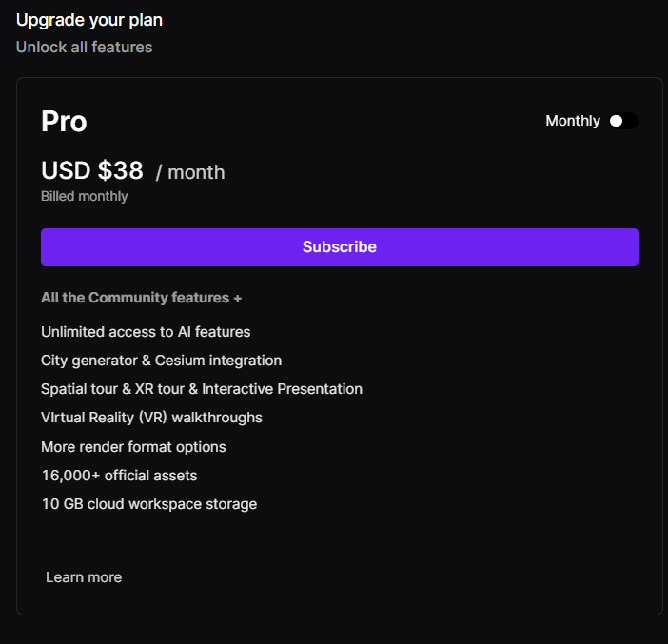Select Virtual Reality (VR) walkthroughs item

151,418
